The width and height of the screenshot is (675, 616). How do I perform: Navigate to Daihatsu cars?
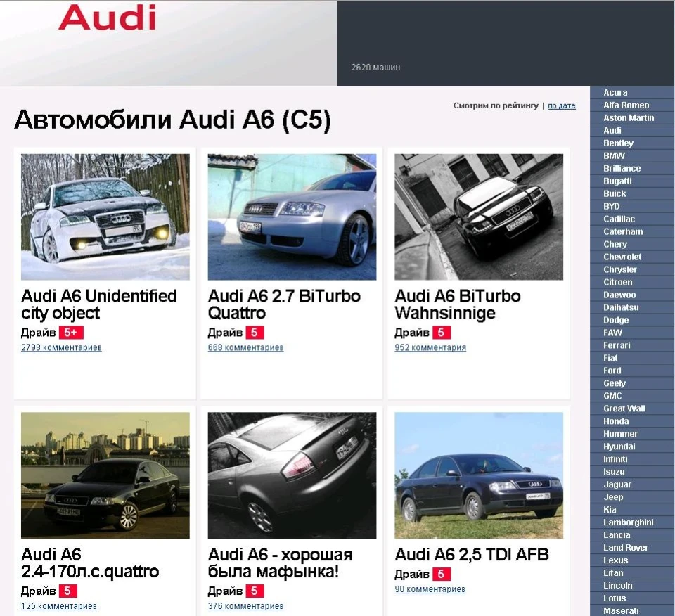click(x=621, y=308)
